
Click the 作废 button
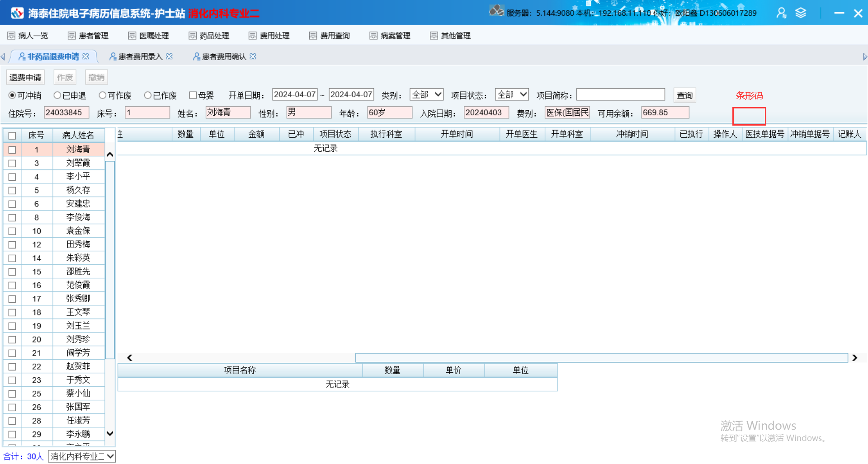click(65, 77)
